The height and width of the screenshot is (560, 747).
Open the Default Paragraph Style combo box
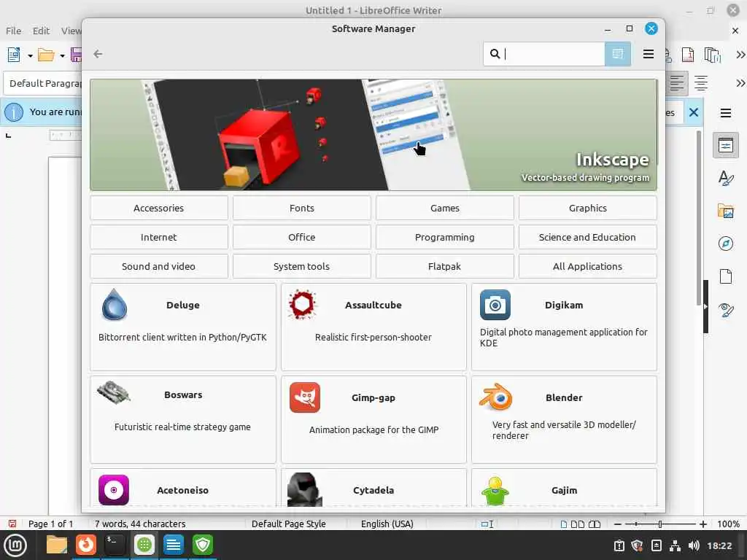coord(43,83)
